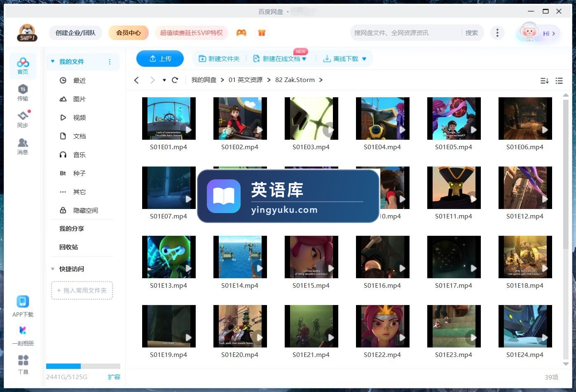Click the S01E16.mp4 file name

pos(382,286)
